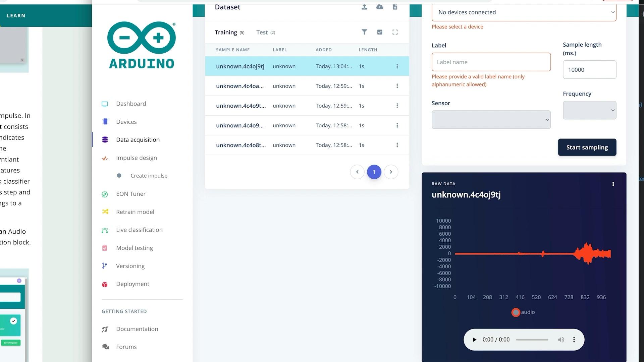Open options menu for unknown.4c4oj9tj sample
Viewport: 644px width, 362px height.
tap(397, 66)
